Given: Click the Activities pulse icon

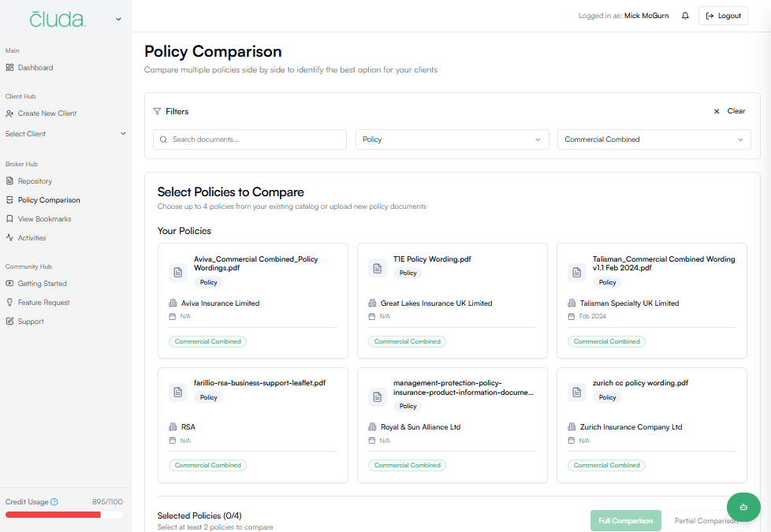Looking at the screenshot, I should (9, 237).
